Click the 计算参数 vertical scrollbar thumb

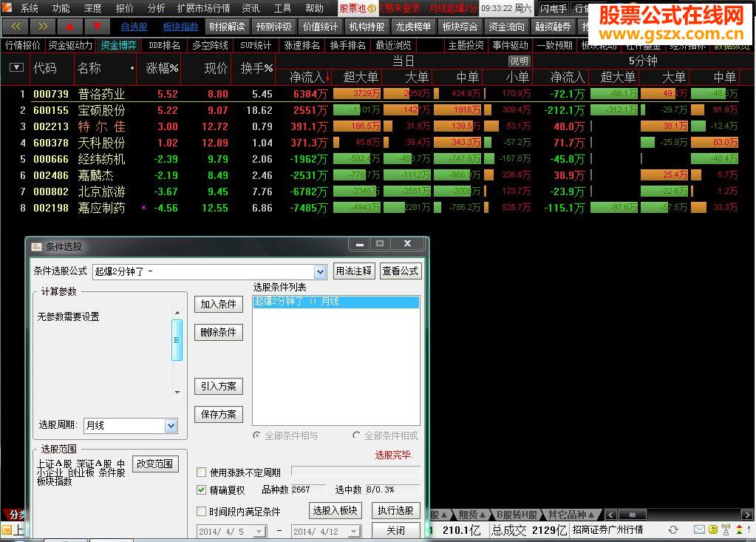pyautogui.click(x=177, y=340)
